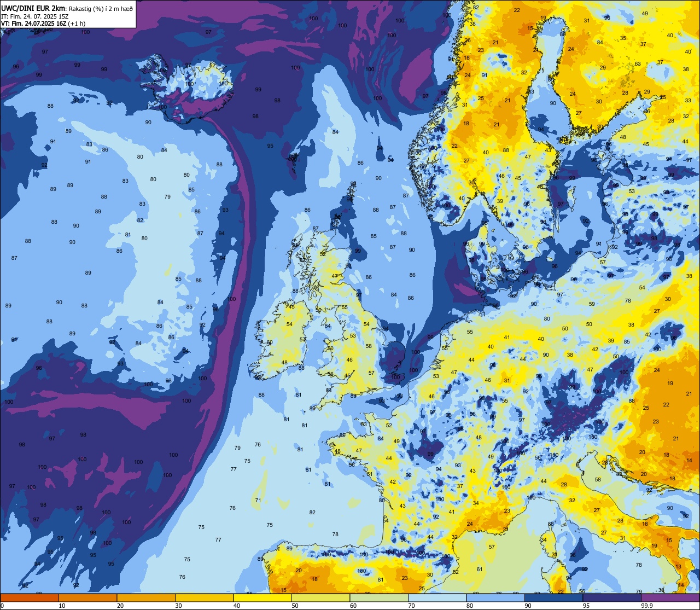Click the legend scale label "80"

pyautogui.click(x=469, y=606)
